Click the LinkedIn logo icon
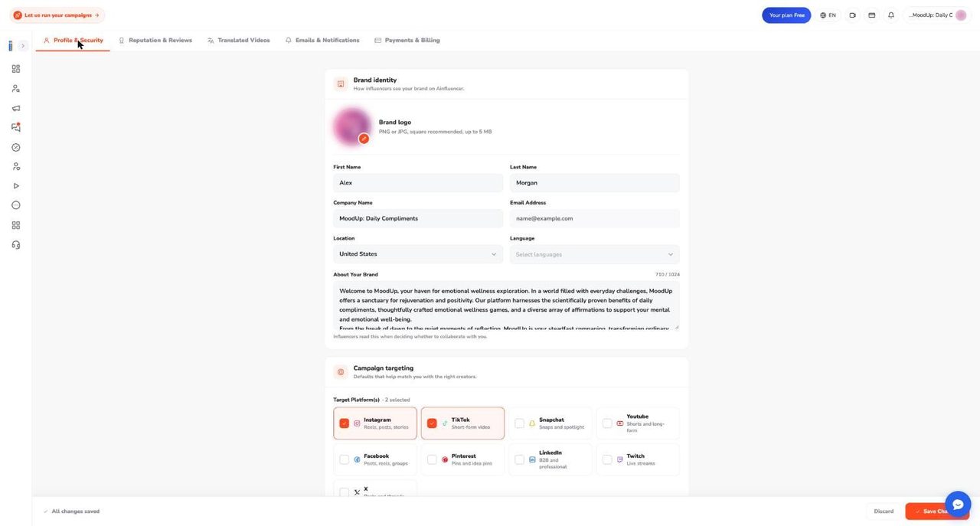The image size is (980, 526). (x=532, y=459)
